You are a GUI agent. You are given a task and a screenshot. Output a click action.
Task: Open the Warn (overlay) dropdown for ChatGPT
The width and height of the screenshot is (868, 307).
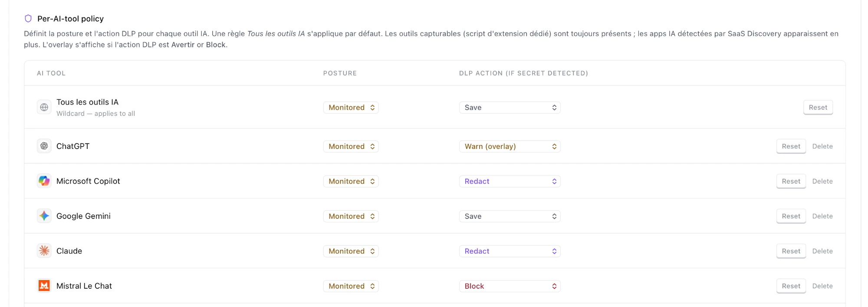pos(510,146)
